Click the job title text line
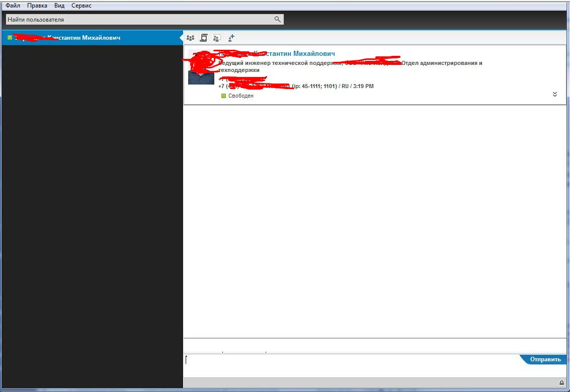Image resolution: width=570 pixels, height=392 pixels. point(350,66)
